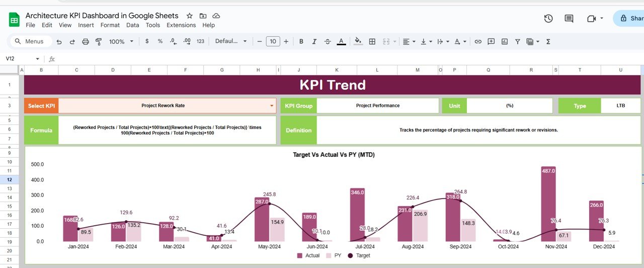This screenshot has width=644, height=268.
Task: Select column header K
Action: [336, 70]
